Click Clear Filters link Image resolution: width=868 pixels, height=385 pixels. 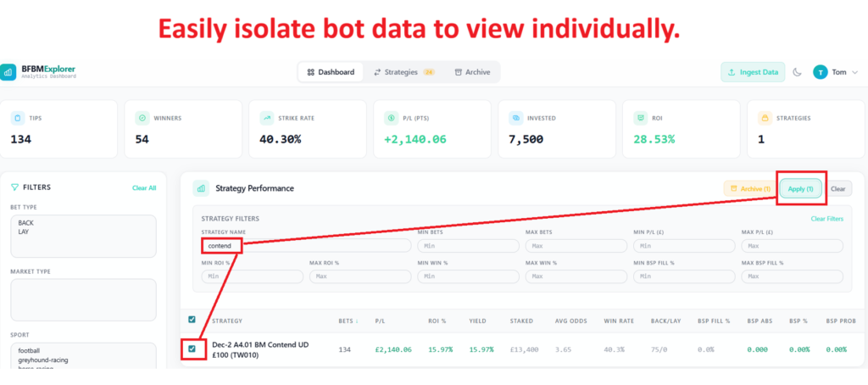point(826,219)
